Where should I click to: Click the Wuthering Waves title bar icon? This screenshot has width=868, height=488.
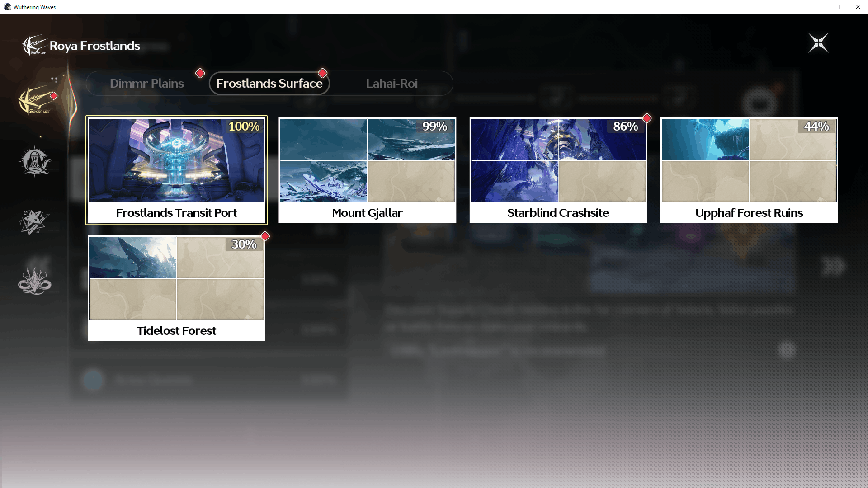click(7, 7)
